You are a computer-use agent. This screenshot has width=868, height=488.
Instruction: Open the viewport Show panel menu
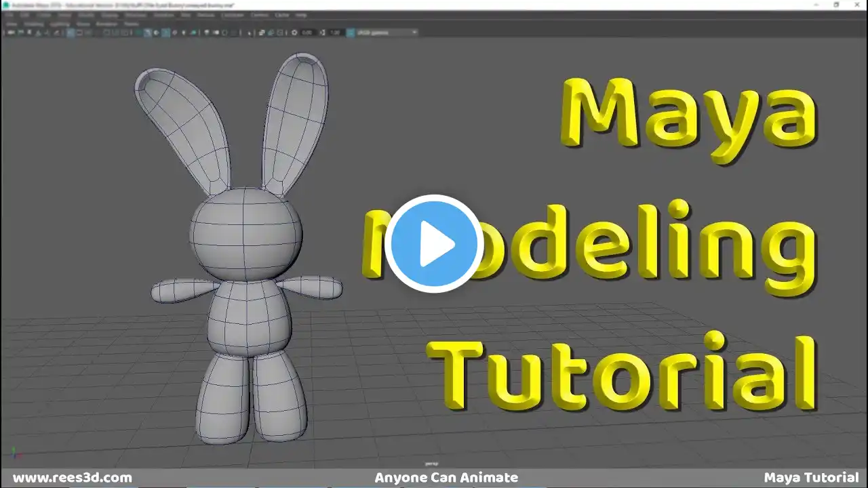pos(83,24)
